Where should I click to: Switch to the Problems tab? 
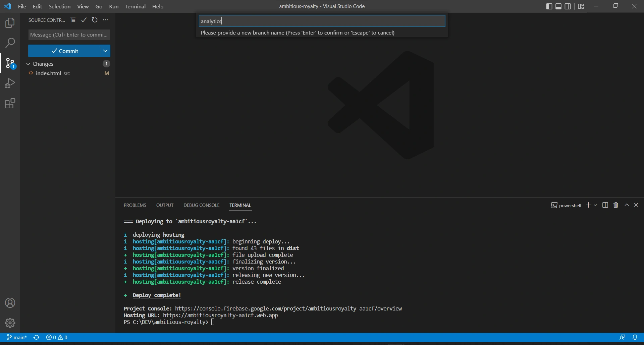pos(135,205)
